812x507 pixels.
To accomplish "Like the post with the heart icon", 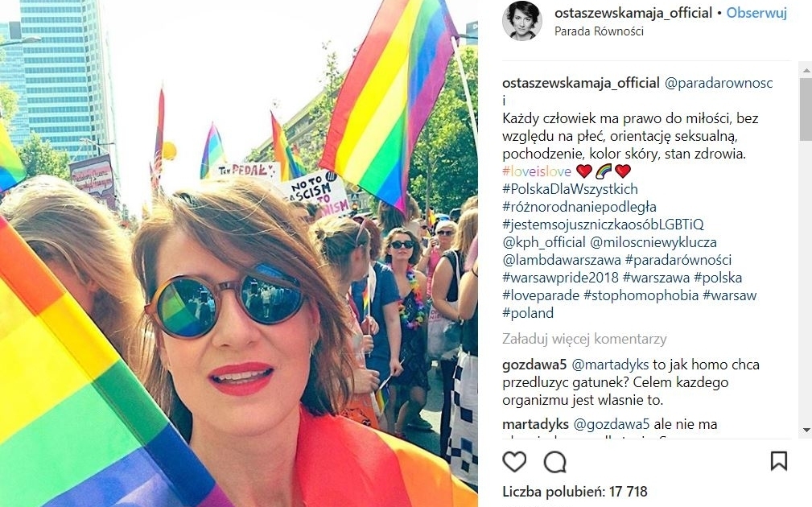I will click(514, 461).
